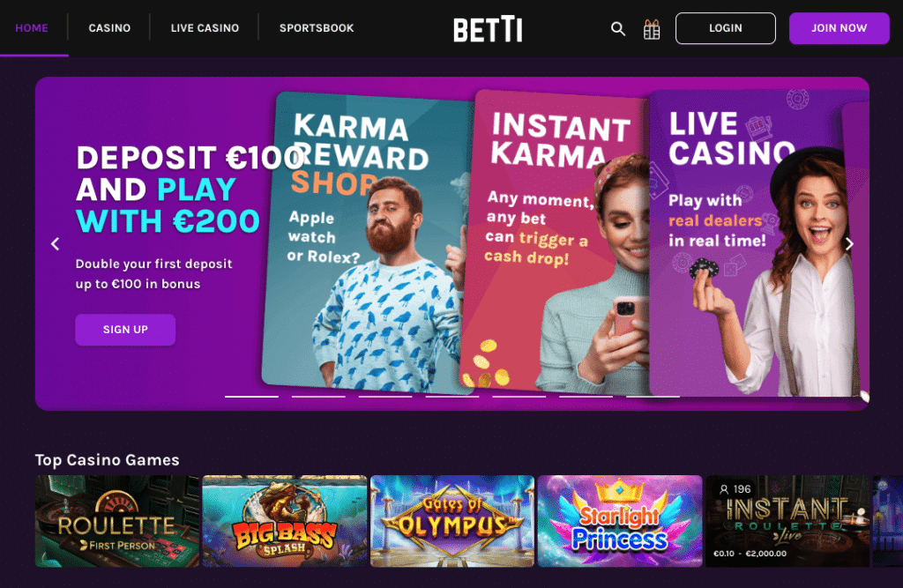Click the Sign Up button
Screen dimensions: 903x588
[x=125, y=330]
